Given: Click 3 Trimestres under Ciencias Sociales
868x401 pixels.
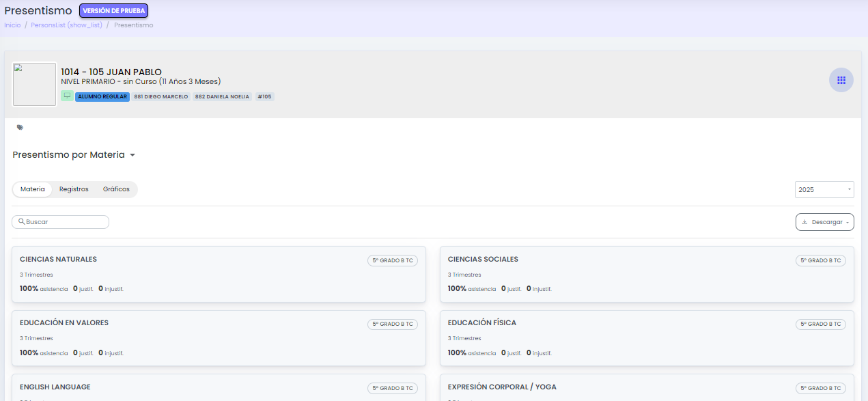Looking at the screenshot, I should coord(464,275).
